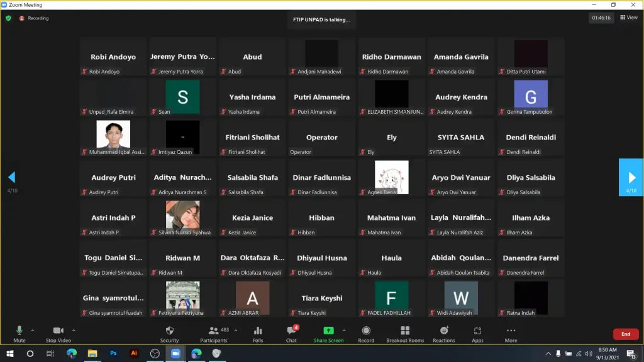Select Dhiyaul Husna participant tile

click(x=321, y=258)
